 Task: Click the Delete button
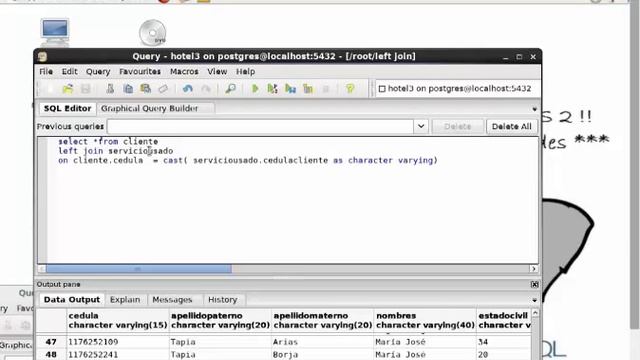coord(458,127)
